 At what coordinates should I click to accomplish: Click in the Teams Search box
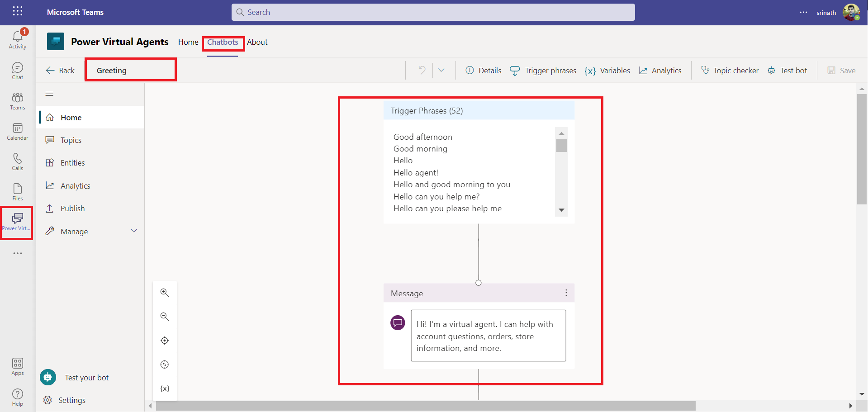[x=433, y=12]
